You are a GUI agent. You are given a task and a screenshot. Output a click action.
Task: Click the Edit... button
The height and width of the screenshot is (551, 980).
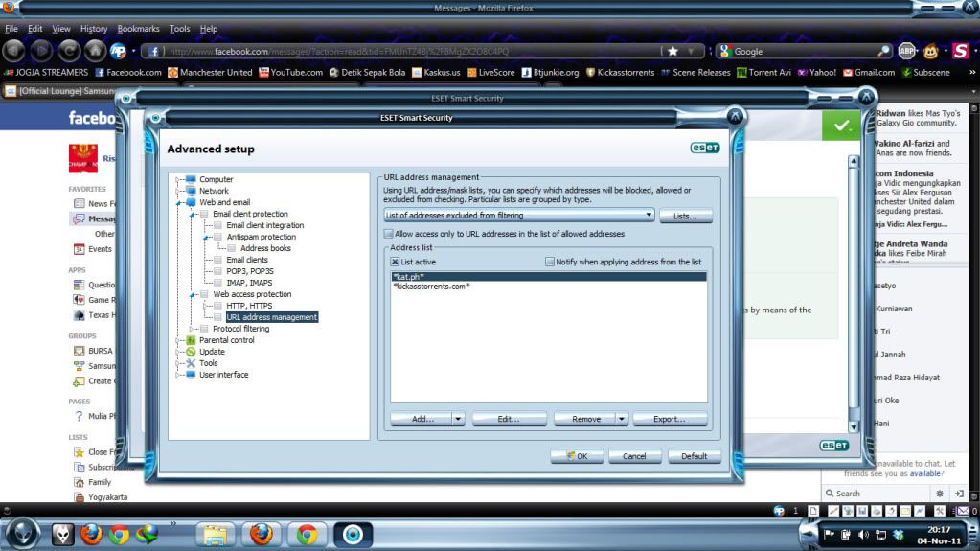[x=509, y=419]
